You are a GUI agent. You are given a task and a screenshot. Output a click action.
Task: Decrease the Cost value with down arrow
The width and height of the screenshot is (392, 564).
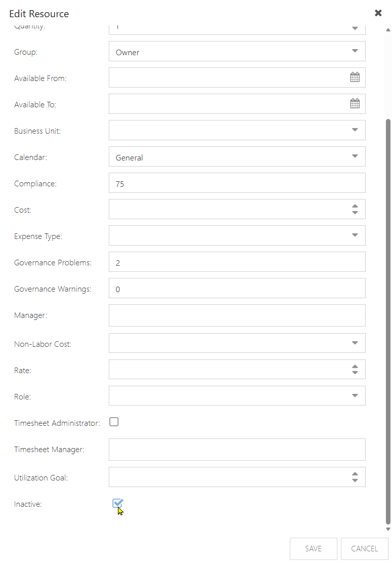(x=355, y=213)
